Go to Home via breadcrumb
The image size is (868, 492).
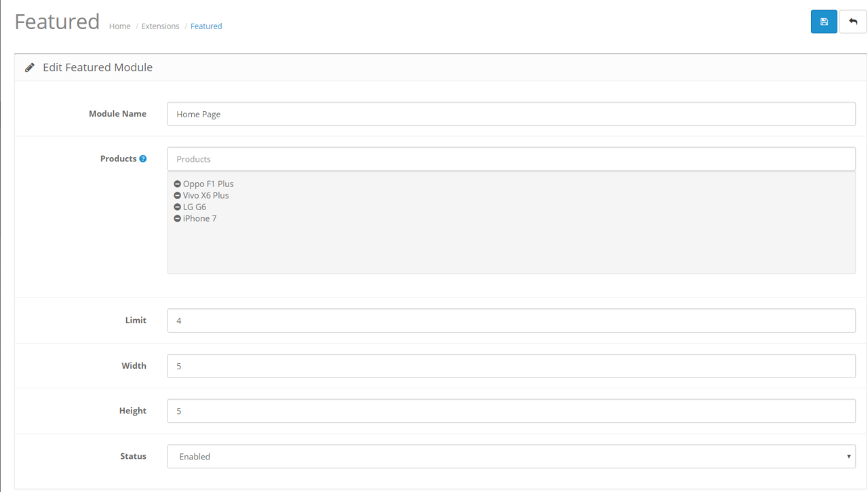click(x=119, y=26)
